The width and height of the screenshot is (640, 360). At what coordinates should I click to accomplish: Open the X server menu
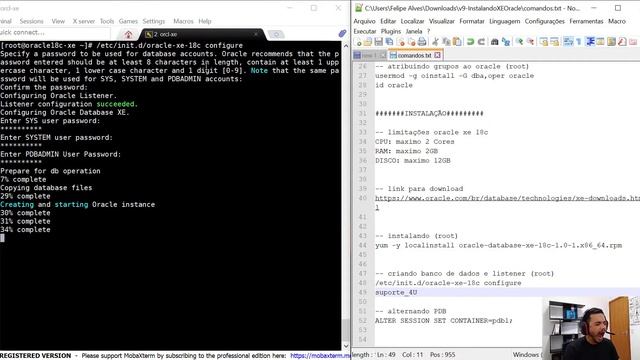83,21
